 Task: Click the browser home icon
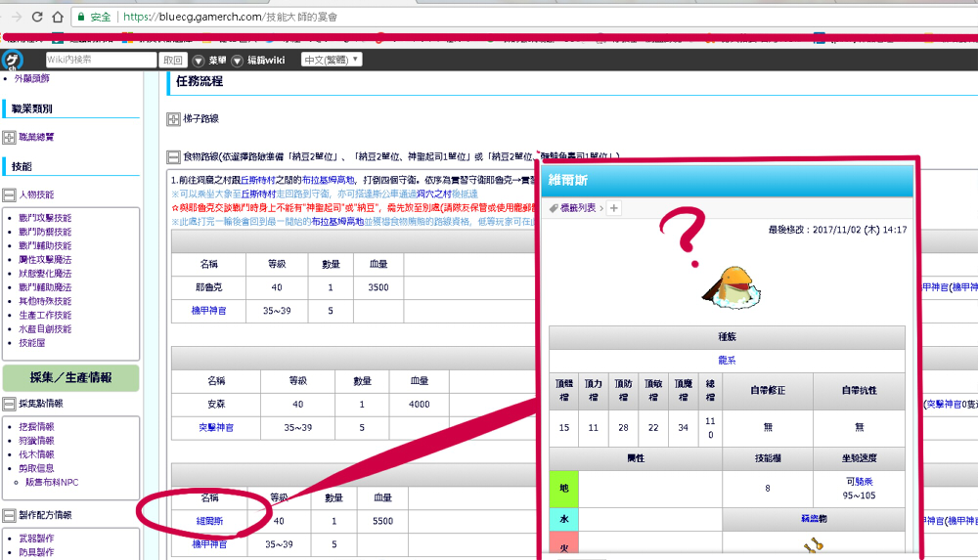(58, 17)
